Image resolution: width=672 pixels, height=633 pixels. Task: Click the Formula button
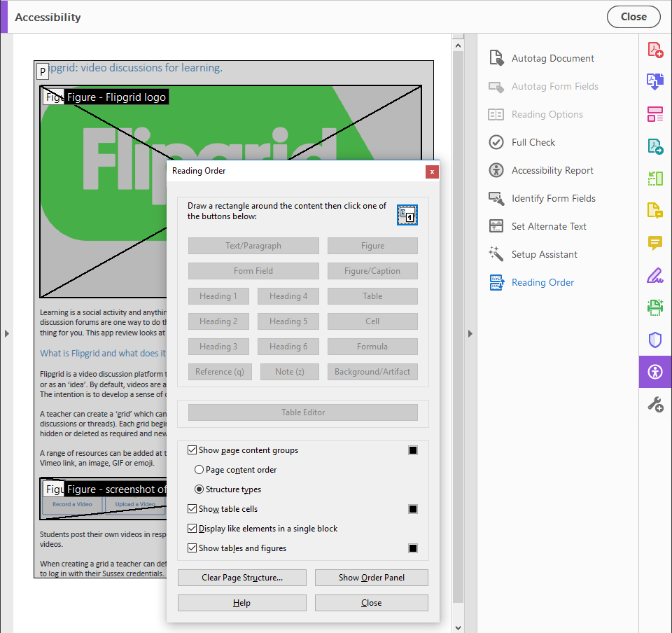(x=372, y=347)
